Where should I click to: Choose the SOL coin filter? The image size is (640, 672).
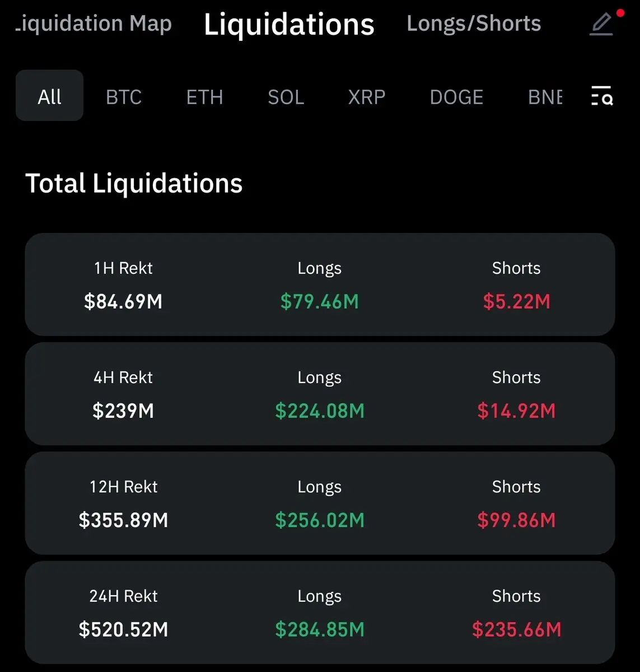click(x=286, y=97)
